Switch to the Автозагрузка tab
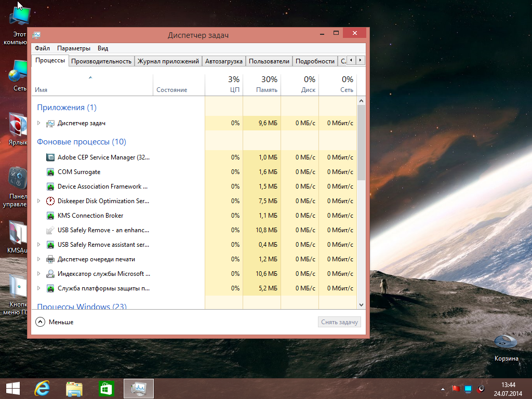 223,61
